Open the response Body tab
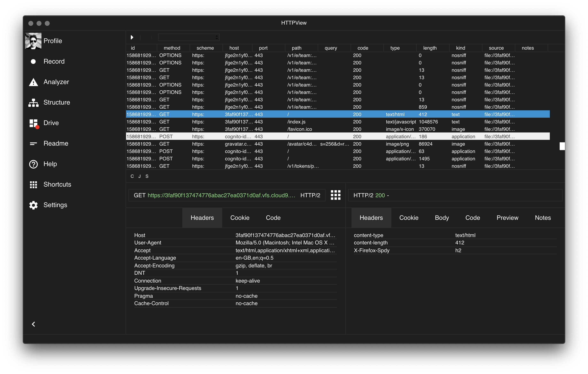 coord(442,218)
